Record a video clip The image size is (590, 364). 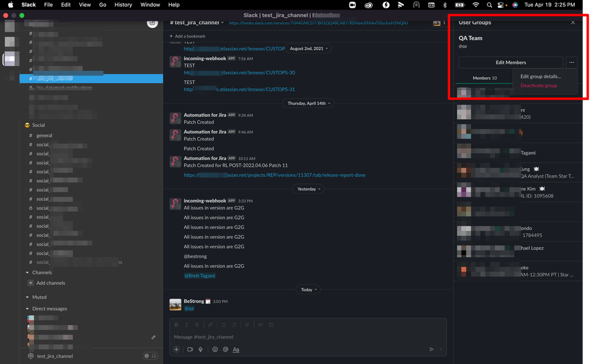[x=190, y=349]
